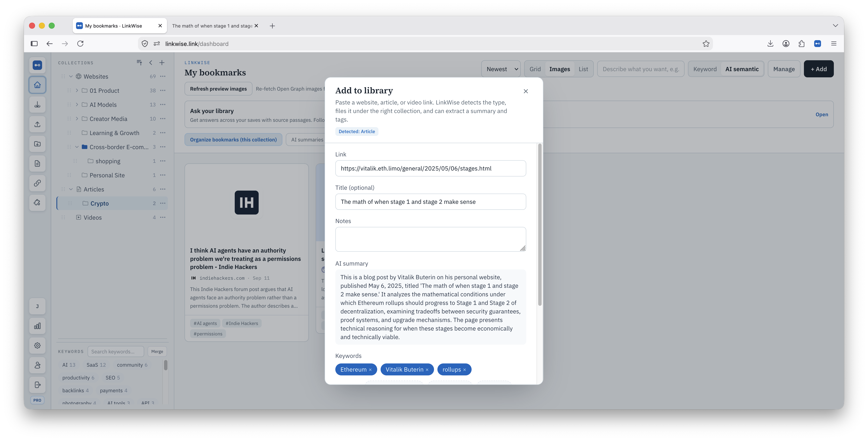The height and width of the screenshot is (441, 868).
Task: Open the Newest sort dropdown
Action: pos(501,69)
